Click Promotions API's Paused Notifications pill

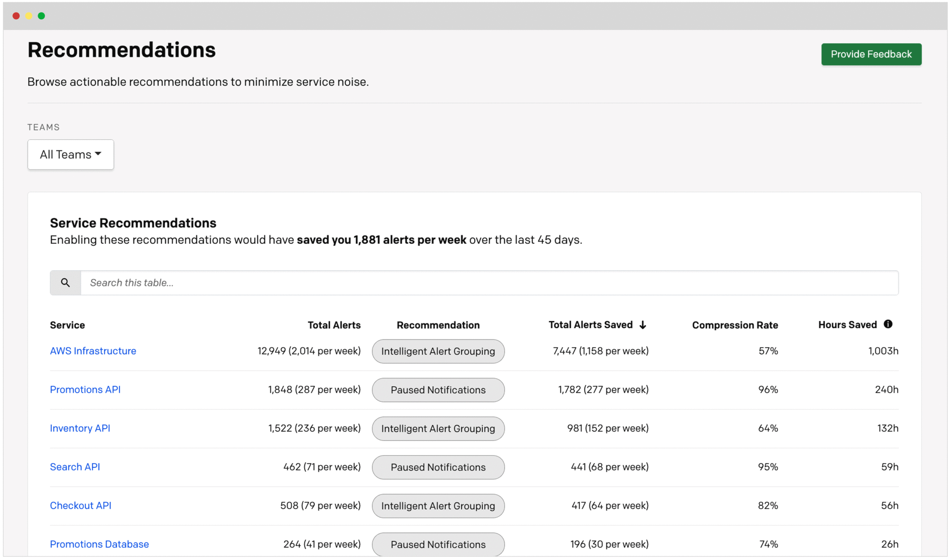[438, 390]
